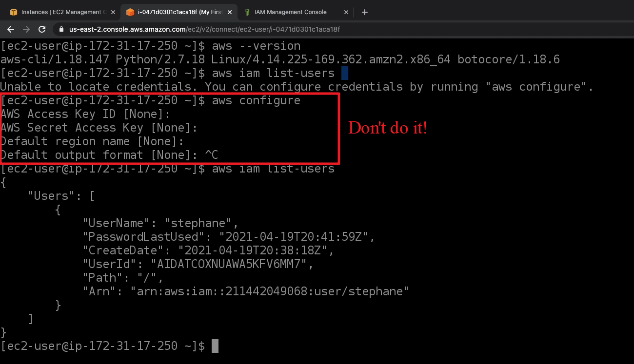Click the browser back arrow
Screen dimensions: 634x364
coord(11,29)
